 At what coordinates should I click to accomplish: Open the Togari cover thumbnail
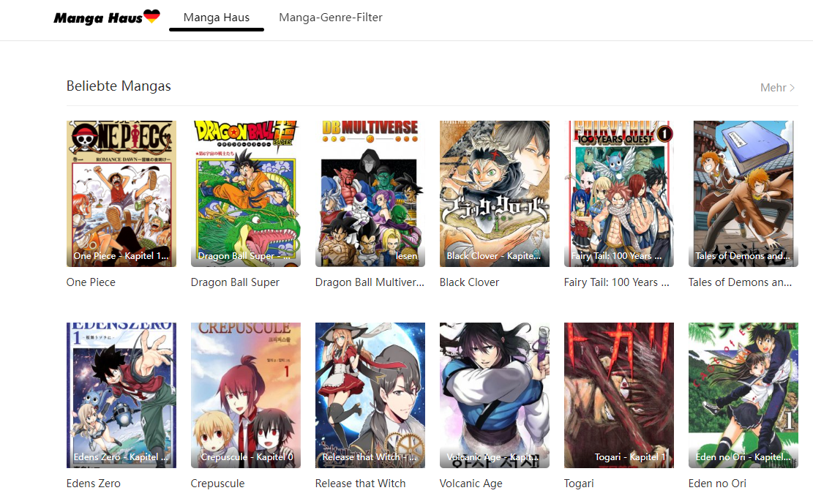pyautogui.click(x=619, y=395)
